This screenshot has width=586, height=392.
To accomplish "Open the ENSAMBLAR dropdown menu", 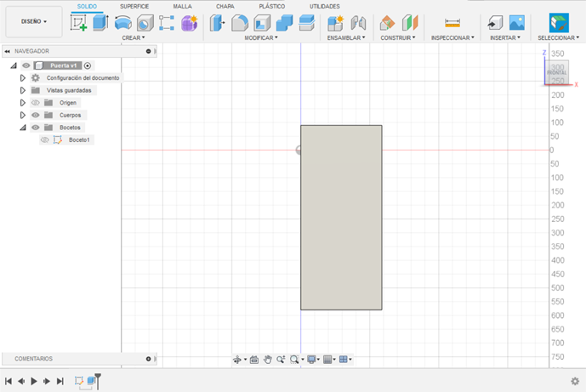I will 346,37.
